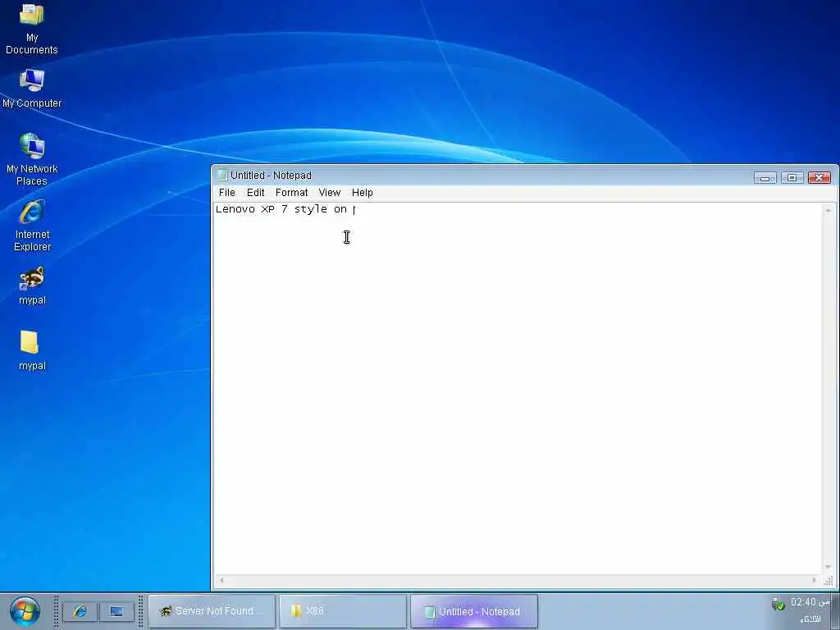840x630 pixels.
Task: Open the Start menu orb
Action: (x=25, y=612)
